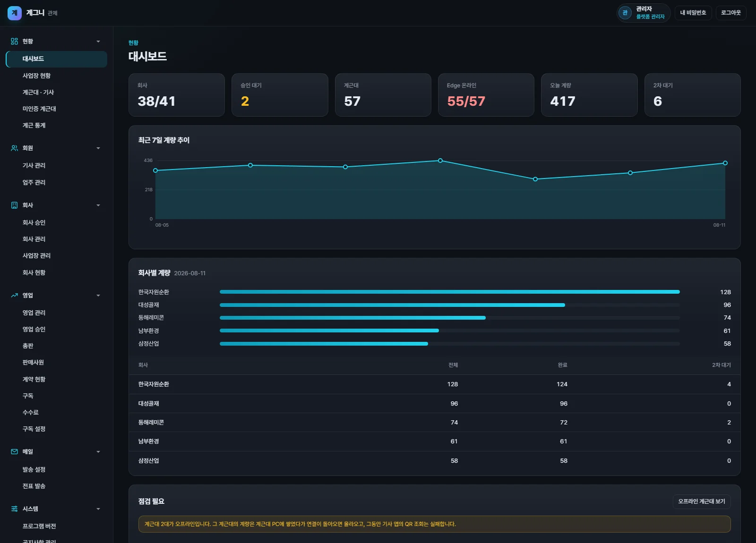
Task: Click 오프라인 계근대 보기 button
Action: (x=702, y=501)
